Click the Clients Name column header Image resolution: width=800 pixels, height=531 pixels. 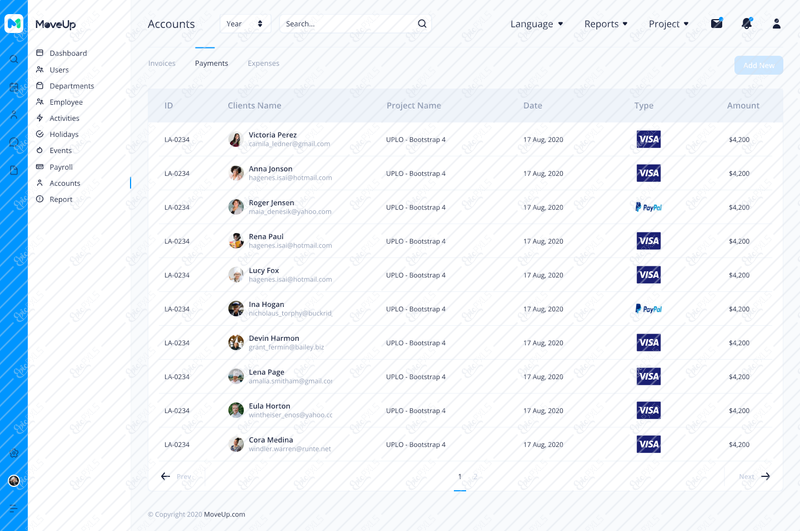click(254, 106)
